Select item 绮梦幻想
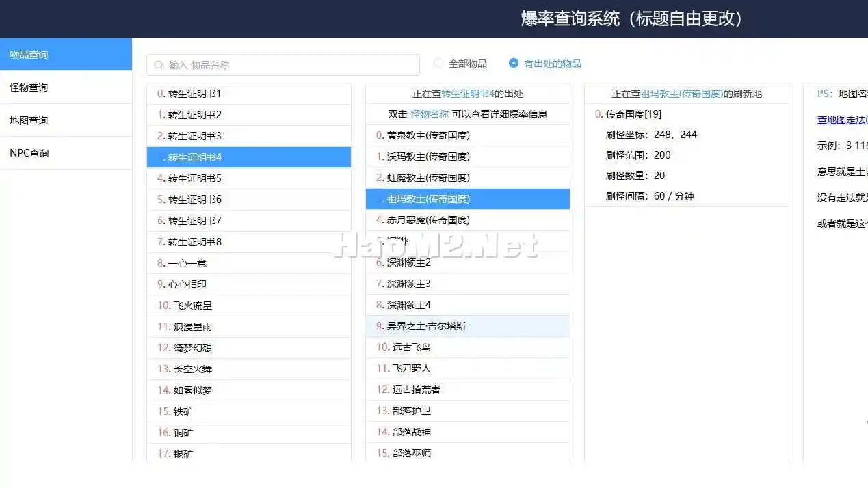The width and height of the screenshot is (868, 488). coord(249,348)
